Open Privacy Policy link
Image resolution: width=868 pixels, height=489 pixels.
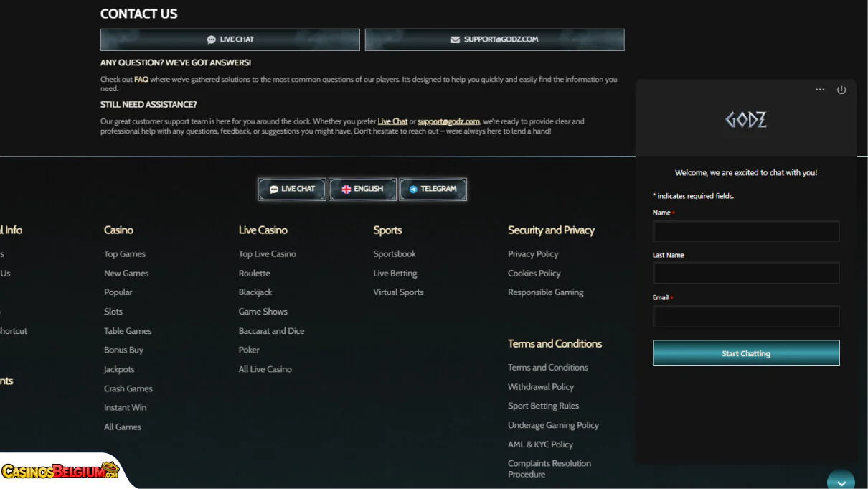tap(533, 254)
